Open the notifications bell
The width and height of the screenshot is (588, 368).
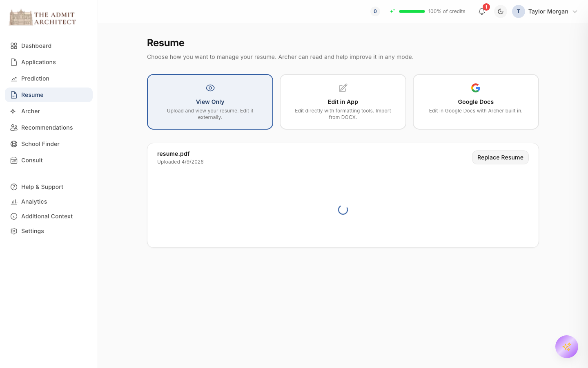click(482, 11)
